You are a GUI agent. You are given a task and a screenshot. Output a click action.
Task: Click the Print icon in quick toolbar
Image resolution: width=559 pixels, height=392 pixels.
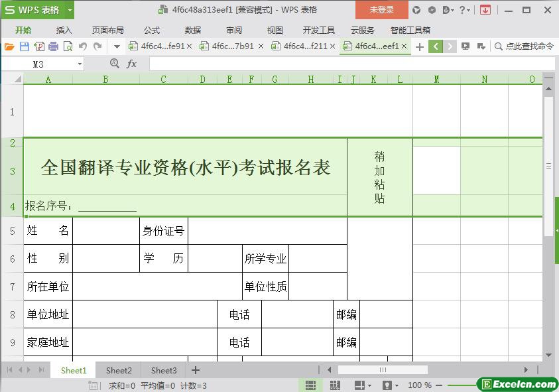[x=53, y=46]
